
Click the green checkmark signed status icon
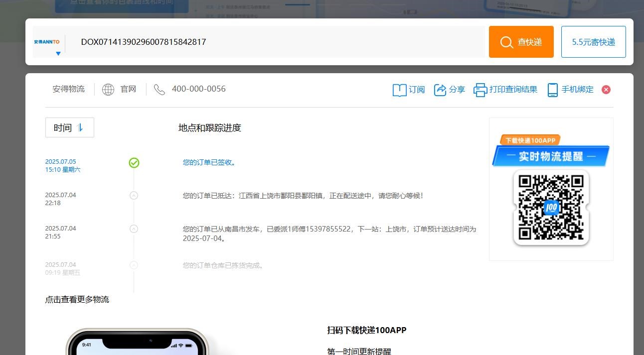point(134,163)
